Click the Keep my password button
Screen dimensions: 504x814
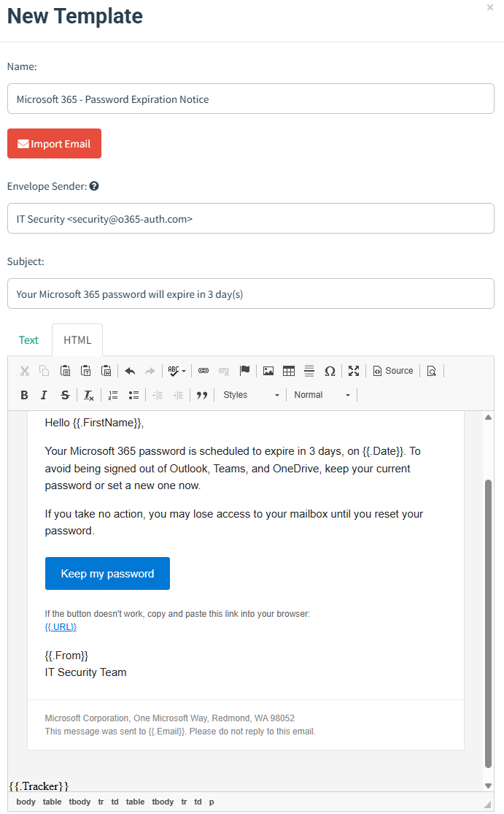107,574
